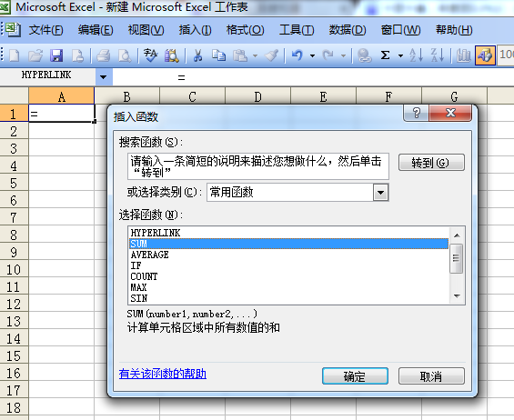Image resolution: width=514 pixels, height=420 pixels.
Task: Select the Format Painter brush icon
Action: click(272, 55)
